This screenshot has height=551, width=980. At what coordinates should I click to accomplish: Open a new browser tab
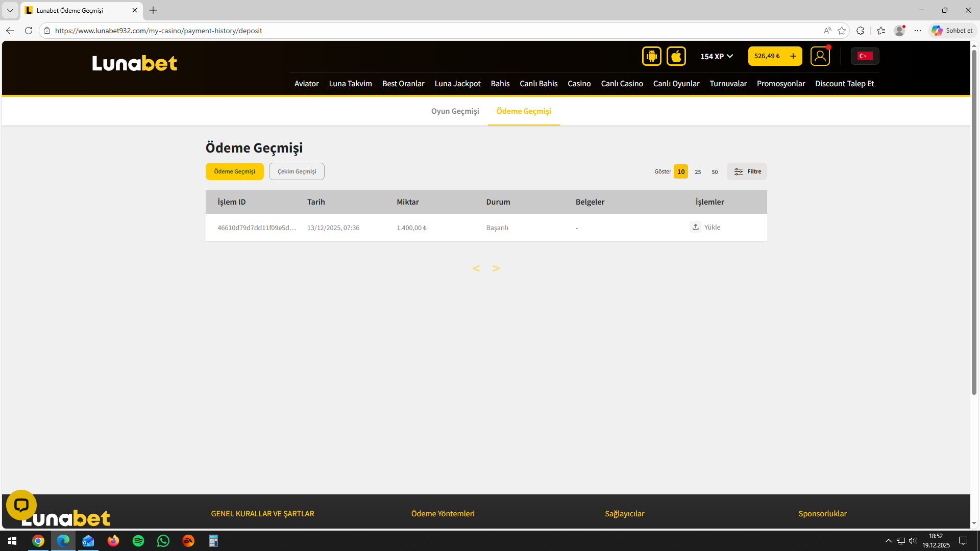[153, 10]
